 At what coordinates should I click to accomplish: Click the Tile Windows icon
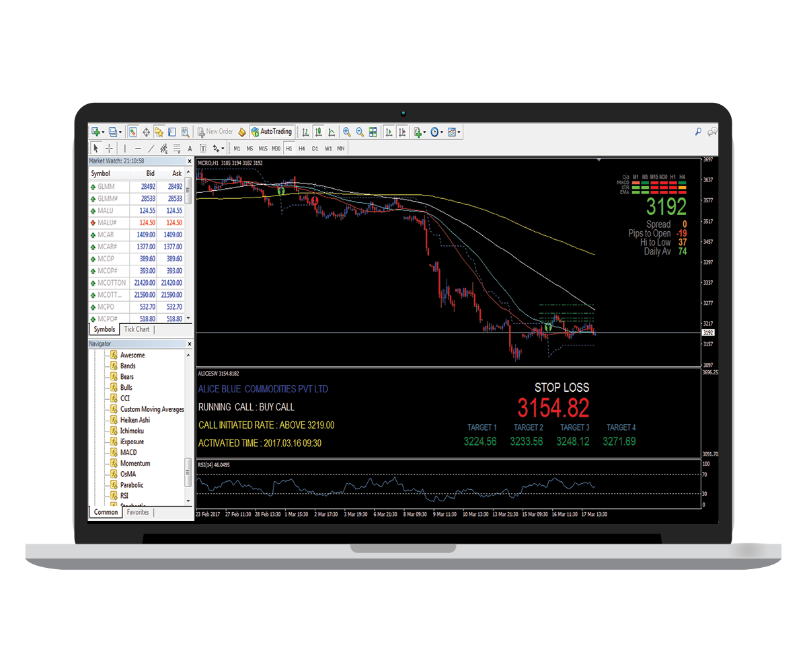(373, 132)
